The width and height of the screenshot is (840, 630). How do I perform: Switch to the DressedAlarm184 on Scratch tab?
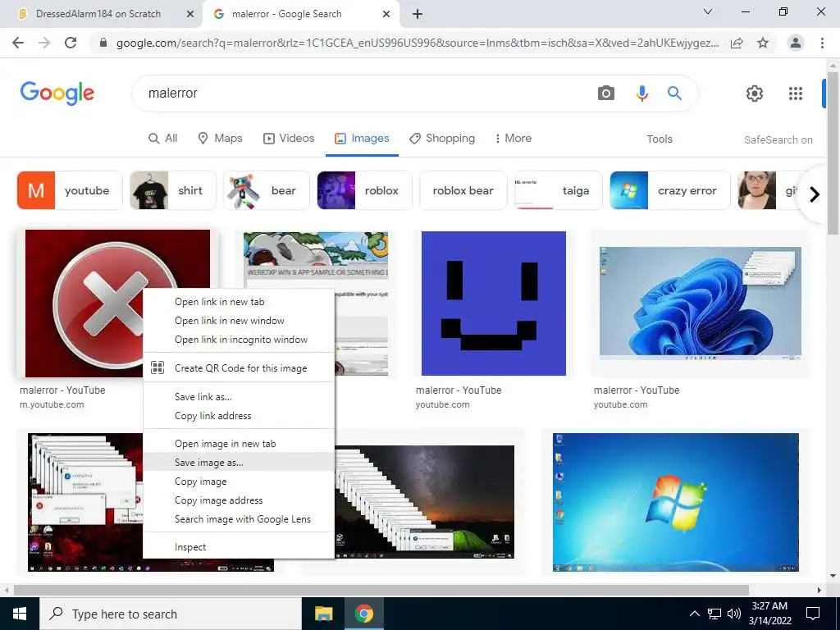click(102, 14)
